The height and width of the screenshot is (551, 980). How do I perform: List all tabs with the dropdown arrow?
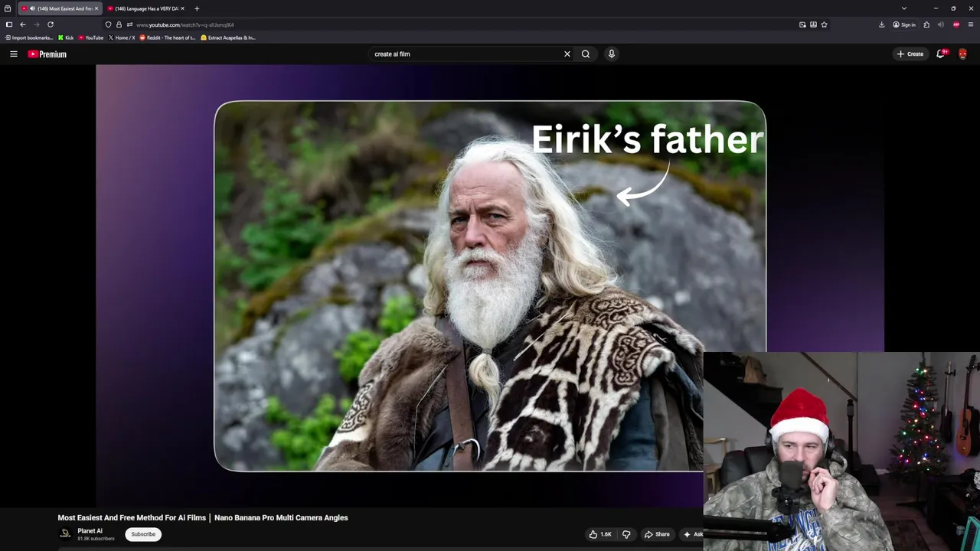[904, 8]
